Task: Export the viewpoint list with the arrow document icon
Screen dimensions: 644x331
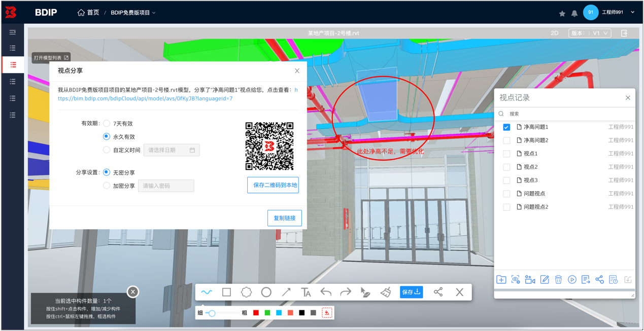Action: (x=586, y=280)
